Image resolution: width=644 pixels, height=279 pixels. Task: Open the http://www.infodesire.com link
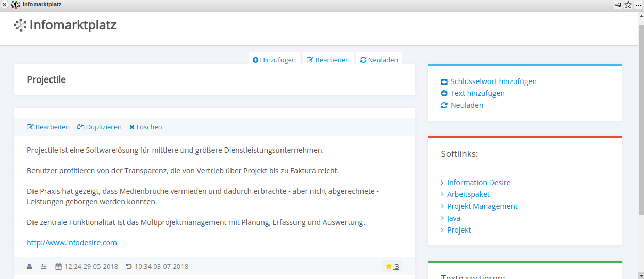coord(72,242)
